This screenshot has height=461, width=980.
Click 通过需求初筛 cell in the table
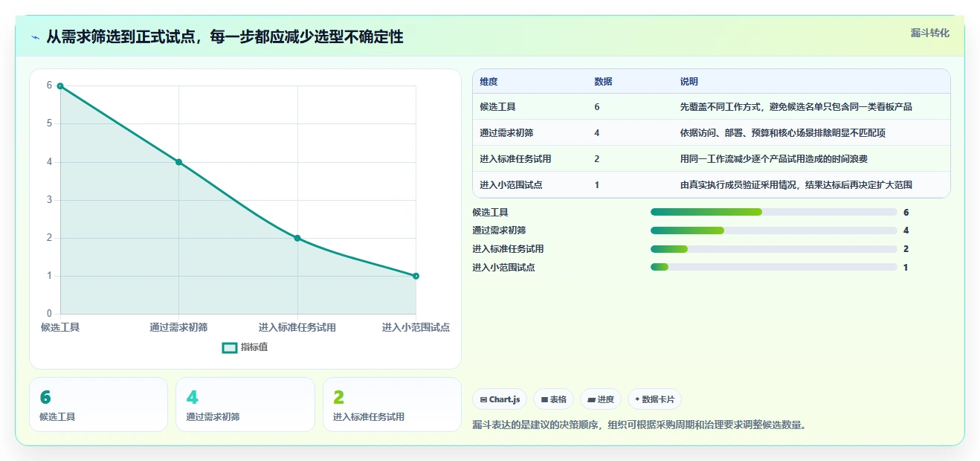pos(507,133)
